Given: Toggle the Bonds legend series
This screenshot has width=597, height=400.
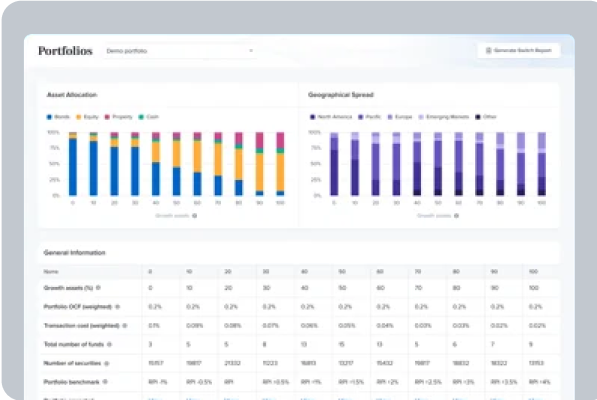Looking at the screenshot, I should [58, 117].
